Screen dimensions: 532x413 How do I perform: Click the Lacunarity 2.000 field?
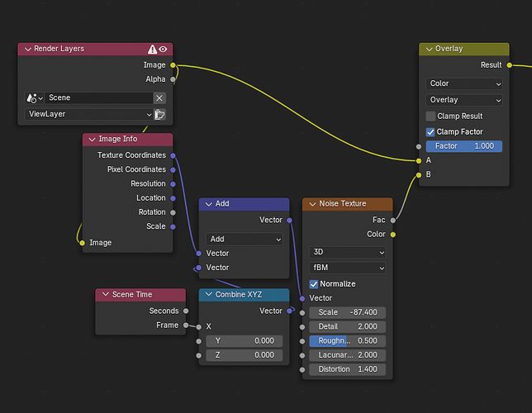348,355
